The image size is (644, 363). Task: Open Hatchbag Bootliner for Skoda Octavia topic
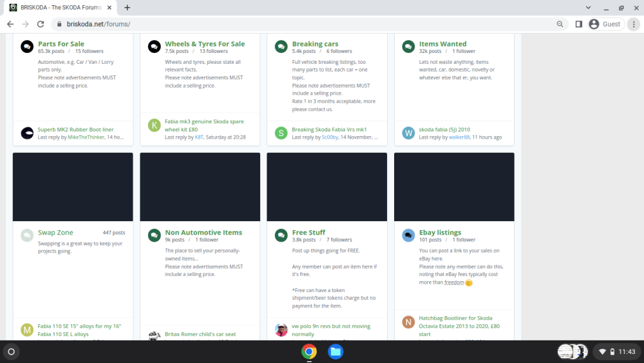(x=459, y=326)
